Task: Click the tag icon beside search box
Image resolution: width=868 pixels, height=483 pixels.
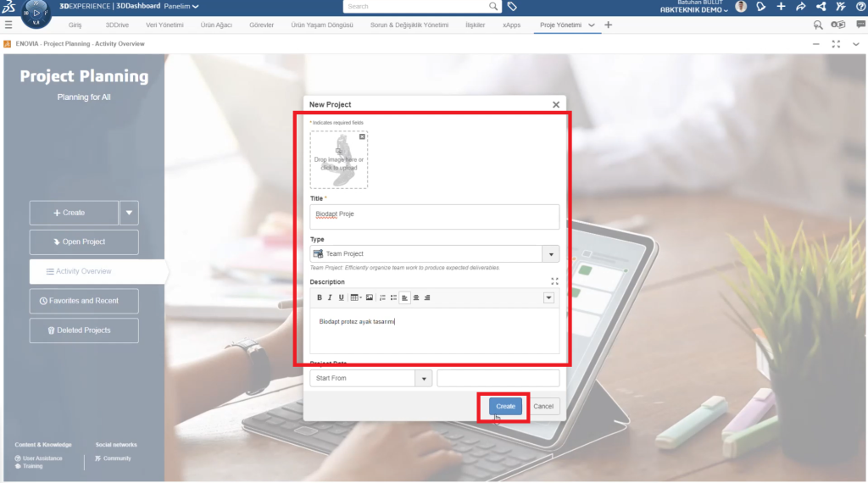Action: tap(512, 7)
